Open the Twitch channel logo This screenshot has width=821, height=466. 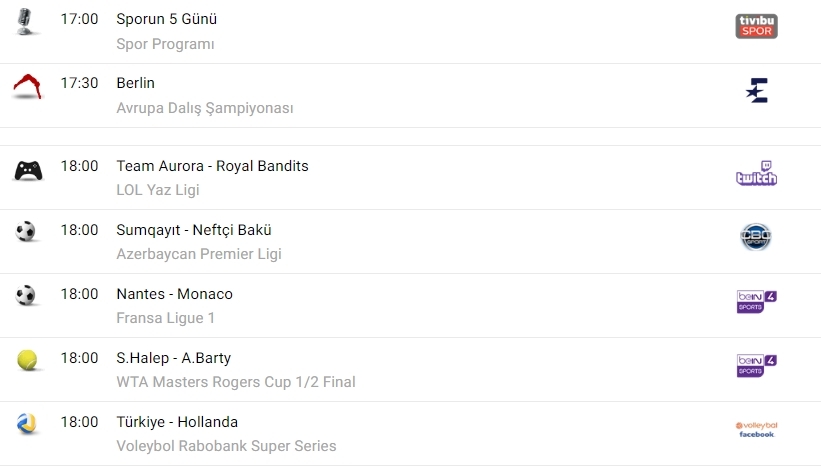[x=756, y=174]
